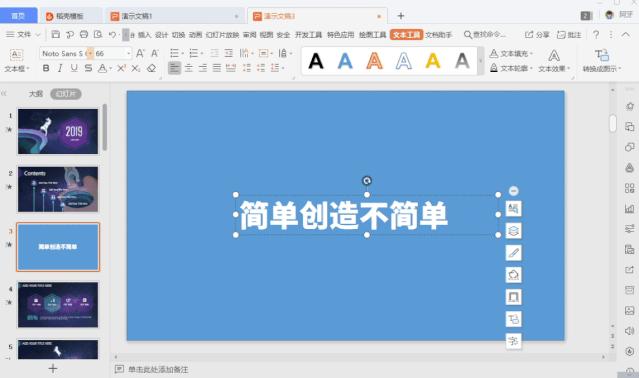Click the pencil icon in floating toolbar

[513, 253]
